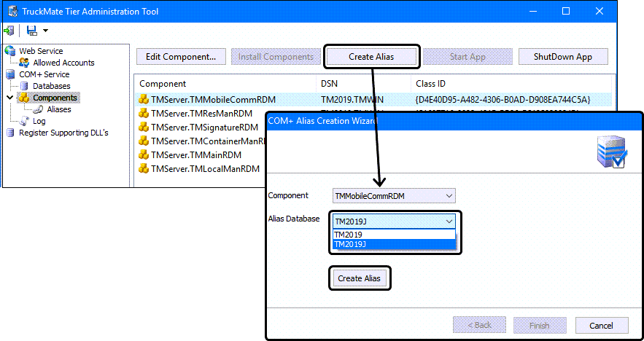Screen dimensions: 644x341
Task: Open Register Supporting DLL's node
Action: (x=63, y=133)
